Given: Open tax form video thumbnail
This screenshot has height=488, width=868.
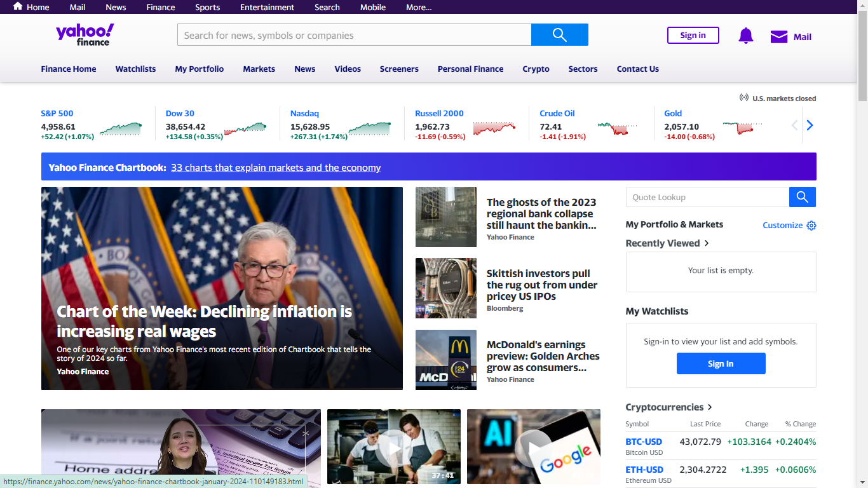Looking at the screenshot, I should pyautogui.click(x=181, y=448).
